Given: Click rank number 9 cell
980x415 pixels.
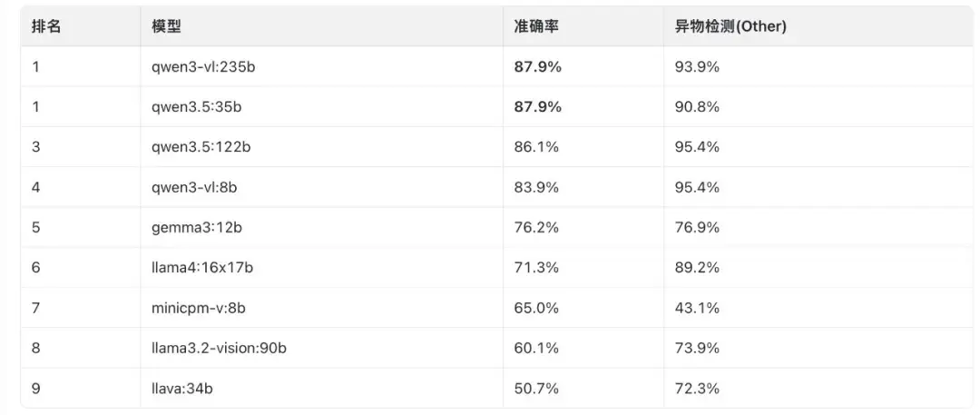Looking at the screenshot, I should click(x=36, y=389).
